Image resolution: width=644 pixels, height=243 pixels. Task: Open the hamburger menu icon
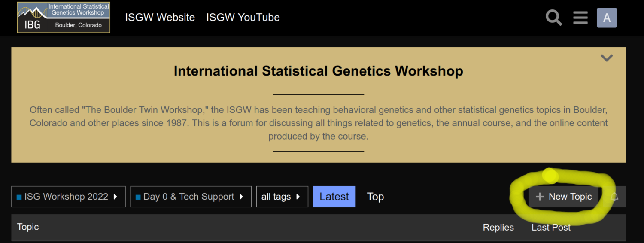[x=580, y=18]
